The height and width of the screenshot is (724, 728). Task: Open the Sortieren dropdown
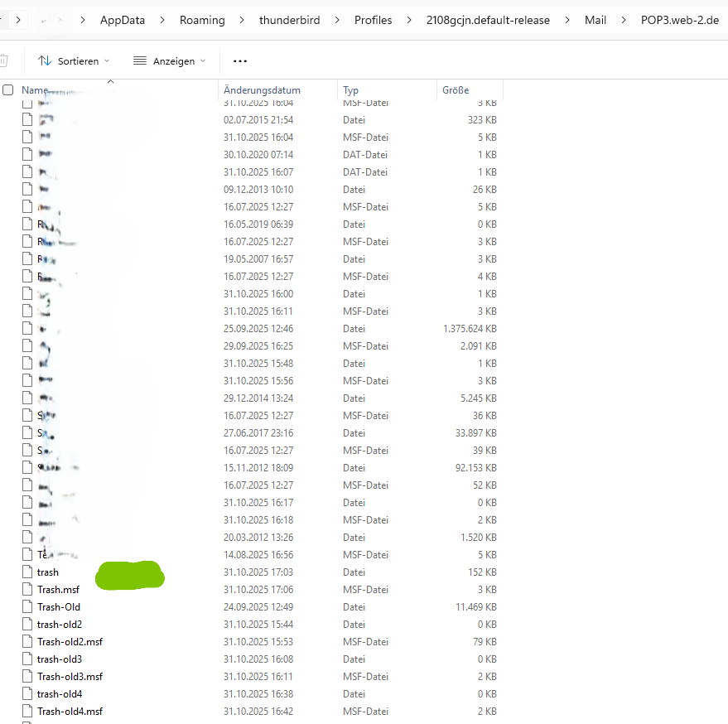point(74,61)
